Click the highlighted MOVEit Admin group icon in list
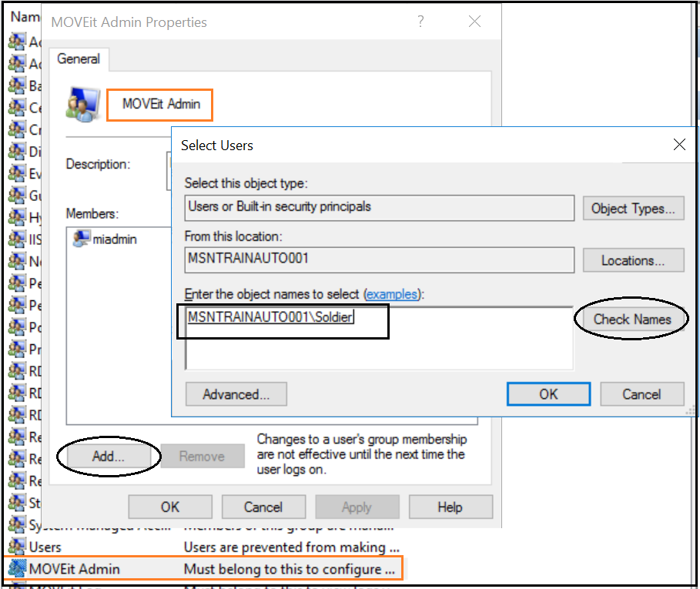Image resolution: width=700 pixels, height=589 pixels. [x=17, y=568]
